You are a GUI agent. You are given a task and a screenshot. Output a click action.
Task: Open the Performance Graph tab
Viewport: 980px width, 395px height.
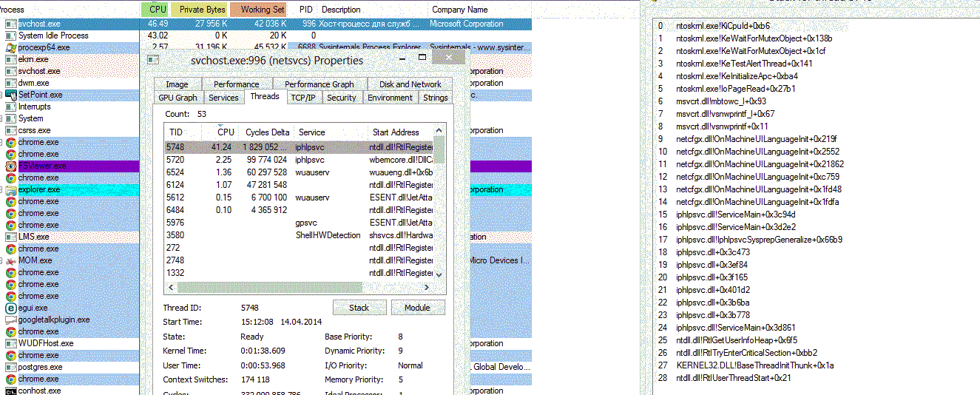[x=319, y=84]
